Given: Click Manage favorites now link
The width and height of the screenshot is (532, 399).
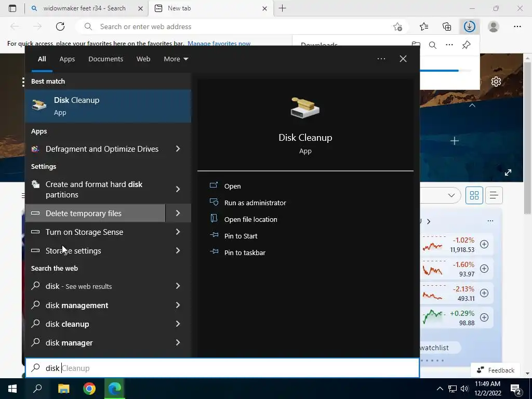Looking at the screenshot, I should pos(219,44).
